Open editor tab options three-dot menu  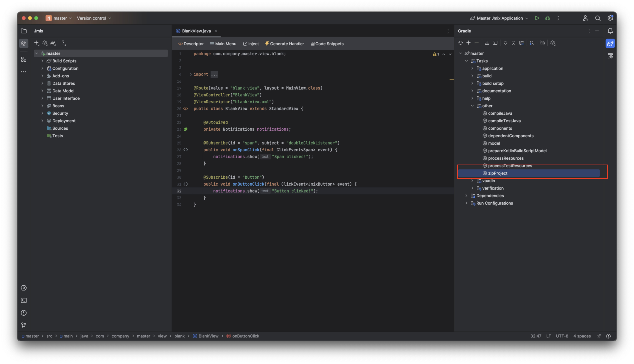point(448,31)
